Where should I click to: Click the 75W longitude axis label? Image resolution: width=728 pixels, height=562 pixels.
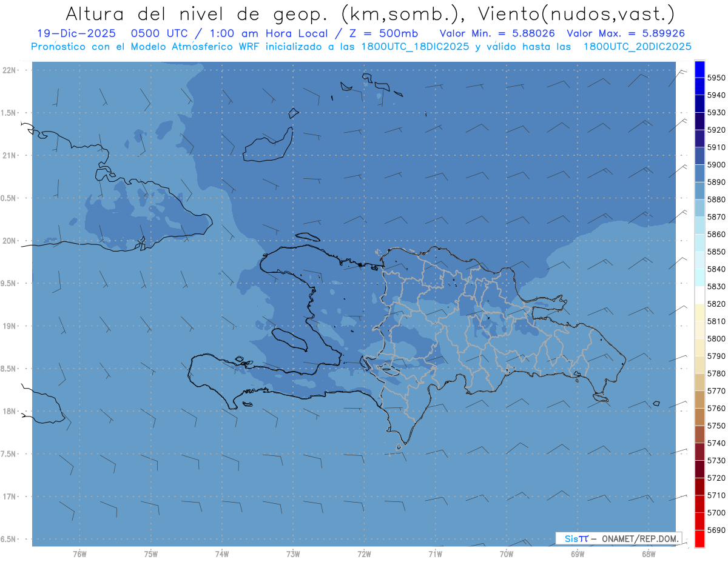tap(151, 554)
